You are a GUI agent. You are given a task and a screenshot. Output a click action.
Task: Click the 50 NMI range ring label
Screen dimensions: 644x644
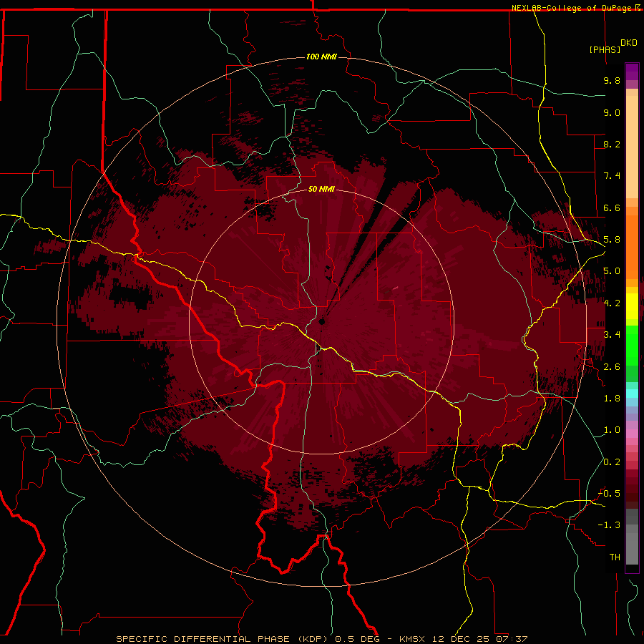(x=321, y=189)
